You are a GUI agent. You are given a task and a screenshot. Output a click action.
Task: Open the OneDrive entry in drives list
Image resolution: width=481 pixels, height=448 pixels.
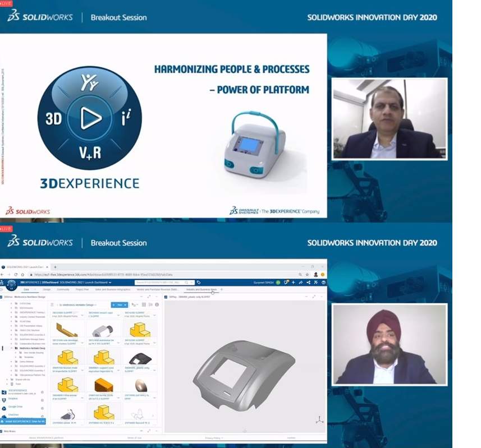pyautogui.click(x=14, y=414)
